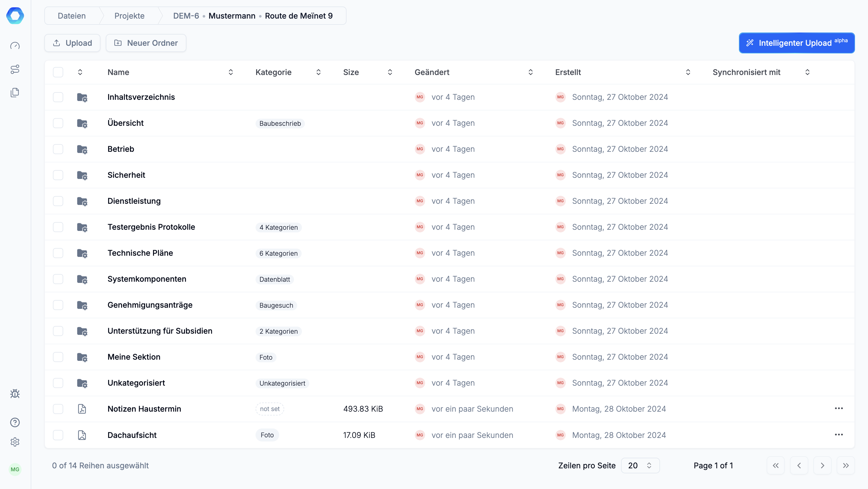The width and height of the screenshot is (868, 489).
Task: Check the Systemkomponenten row checkbox
Action: (x=58, y=279)
